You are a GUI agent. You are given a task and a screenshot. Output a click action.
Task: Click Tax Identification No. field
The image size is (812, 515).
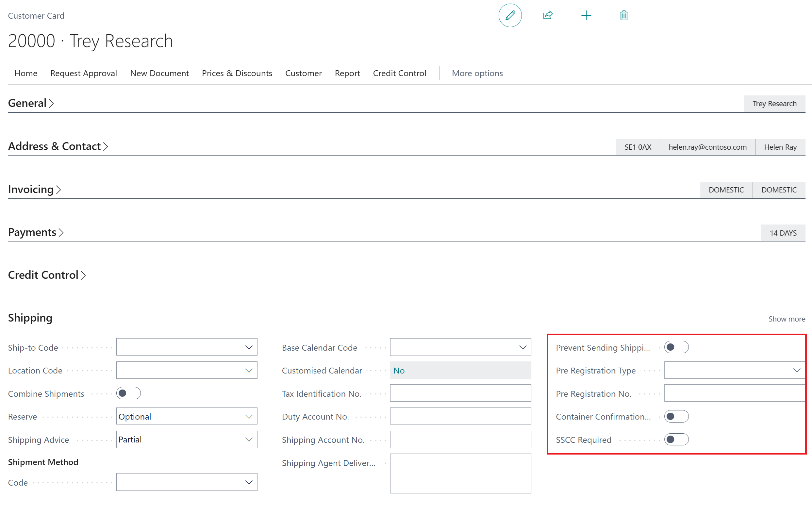461,393
